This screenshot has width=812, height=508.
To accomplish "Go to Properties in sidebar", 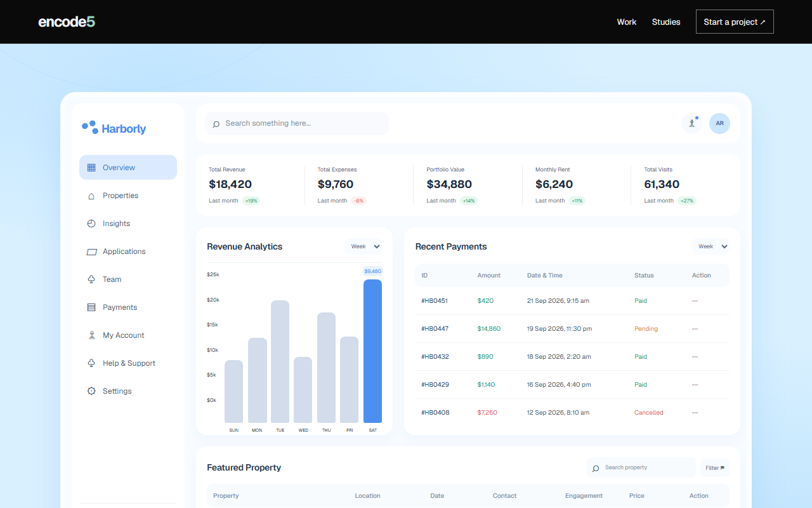I will (x=128, y=196).
